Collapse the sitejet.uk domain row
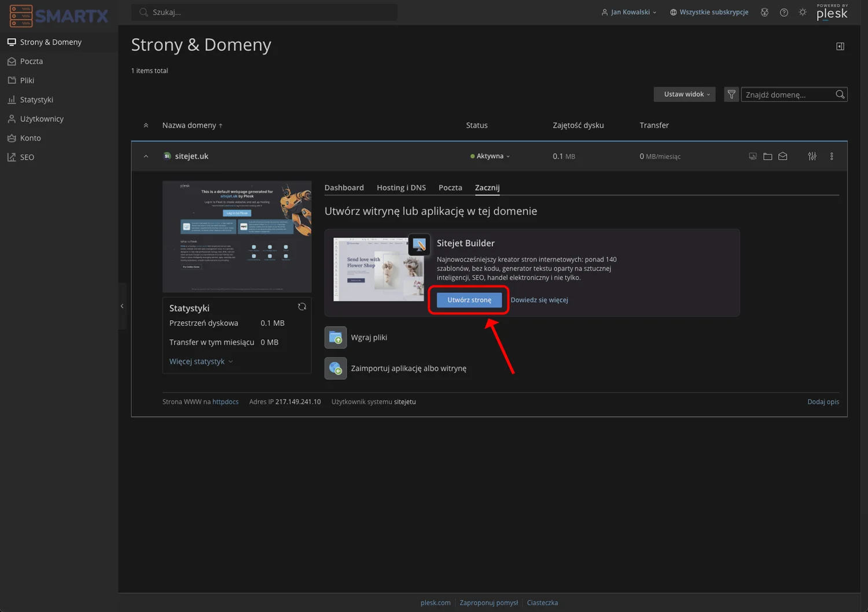868x612 pixels. (146, 156)
